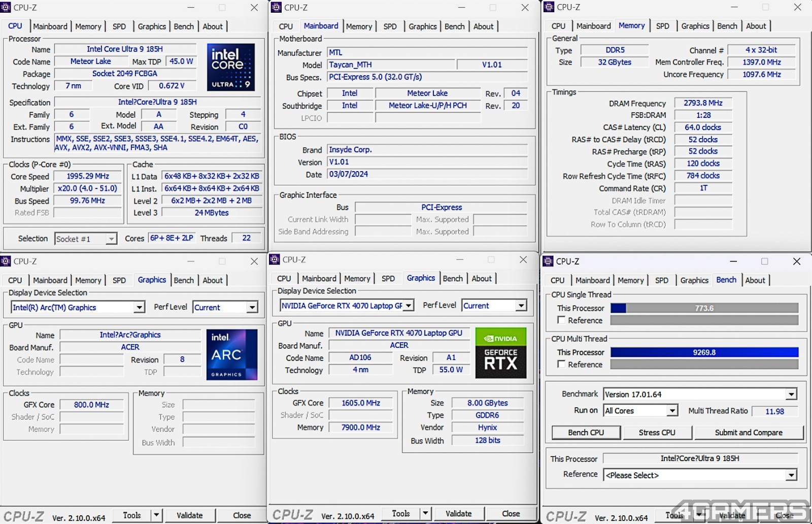Maximize the Bench window
Image resolution: width=812 pixels, height=524 pixels.
pyautogui.click(x=765, y=261)
